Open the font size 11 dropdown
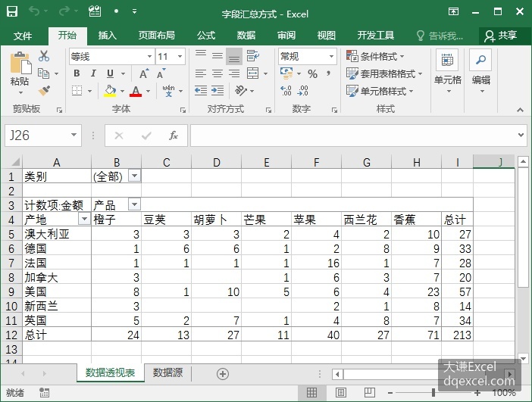Screen dimensions: 532x402 (180, 56)
